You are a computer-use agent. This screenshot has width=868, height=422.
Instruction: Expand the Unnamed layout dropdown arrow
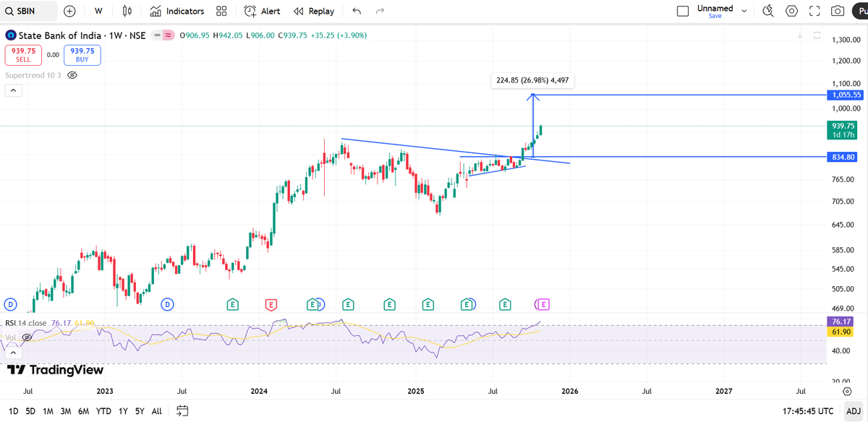pos(745,11)
